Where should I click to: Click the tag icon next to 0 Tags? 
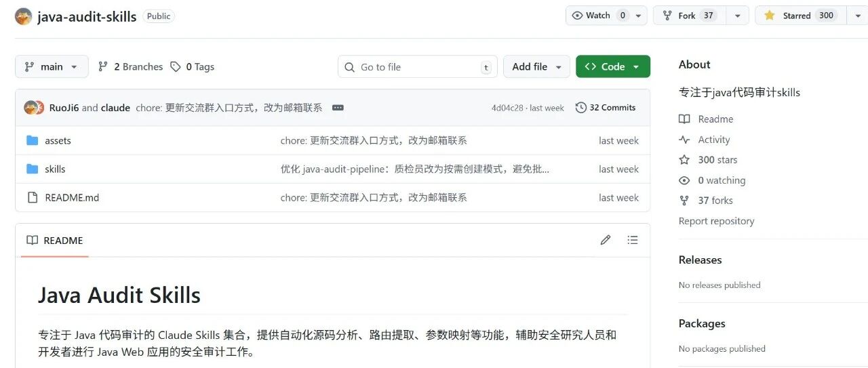point(176,66)
